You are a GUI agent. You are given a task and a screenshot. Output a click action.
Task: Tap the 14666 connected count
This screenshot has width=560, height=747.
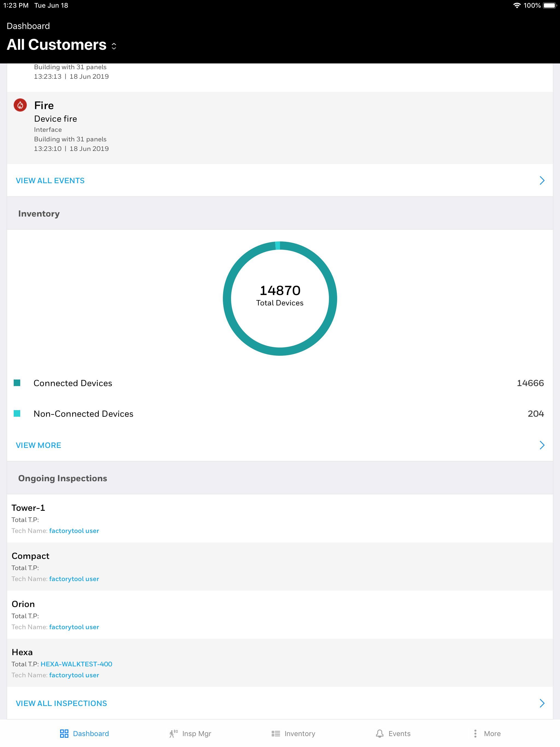tap(530, 383)
